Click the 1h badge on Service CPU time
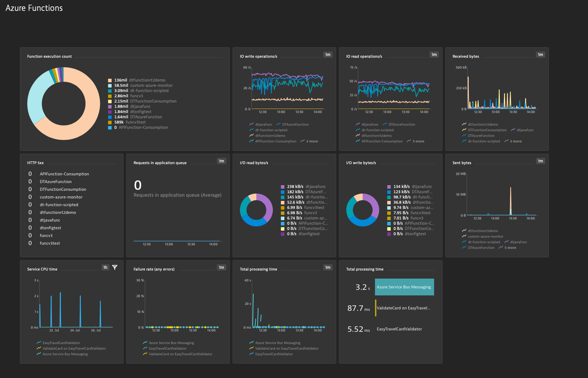Viewport: 588px width, 378px height. tap(105, 267)
